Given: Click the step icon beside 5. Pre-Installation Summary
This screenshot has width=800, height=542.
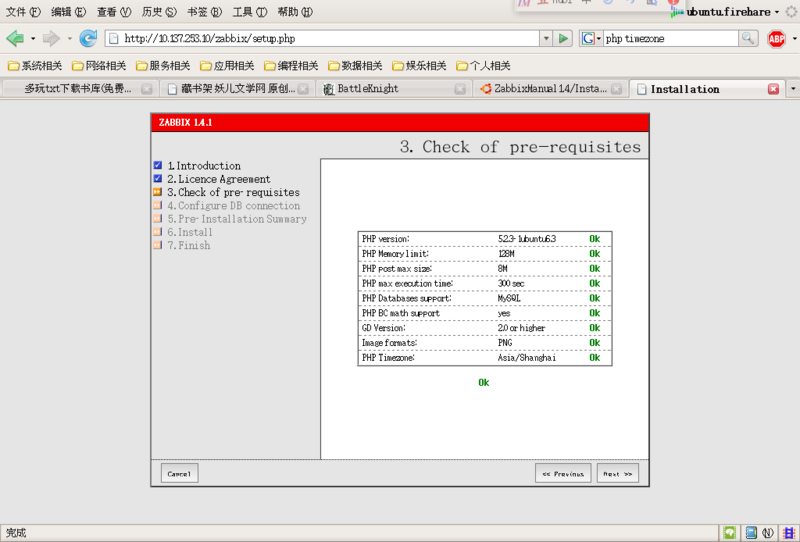Looking at the screenshot, I should coord(158,218).
